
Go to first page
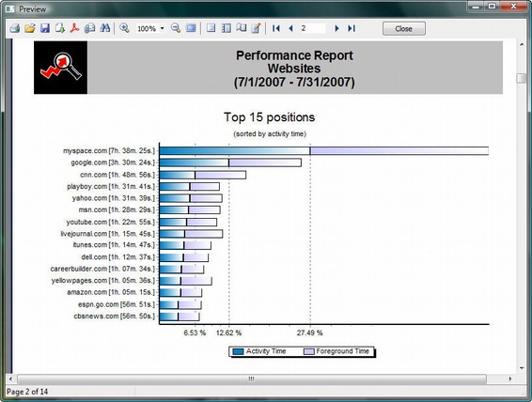(276, 28)
